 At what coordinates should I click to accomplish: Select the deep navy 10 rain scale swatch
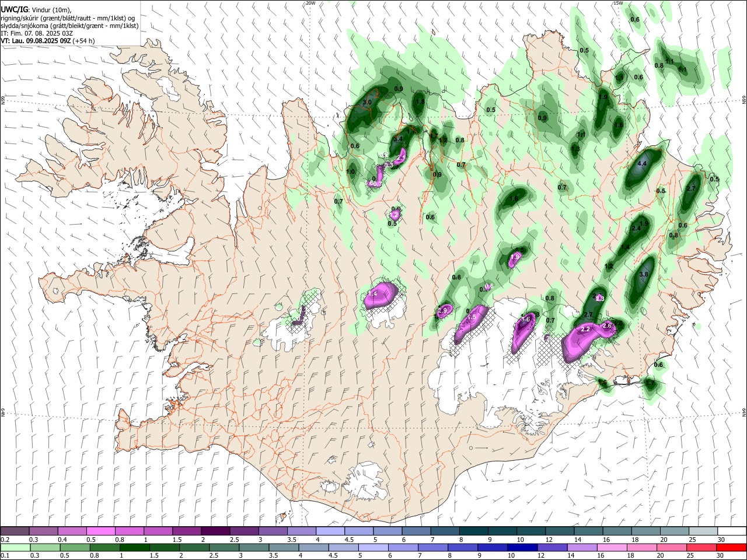coord(523,548)
